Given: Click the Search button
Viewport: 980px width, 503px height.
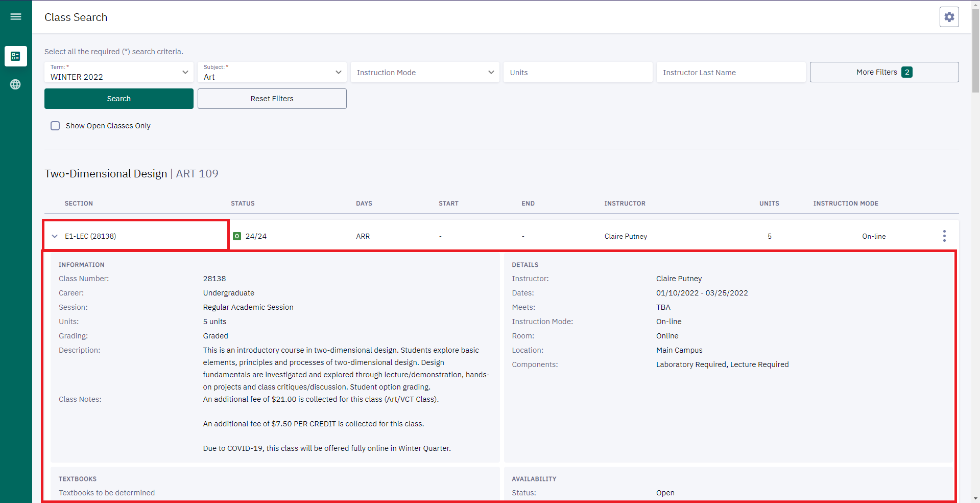Looking at the screenshot, I should pyautogui.click(x=118, y=99).
